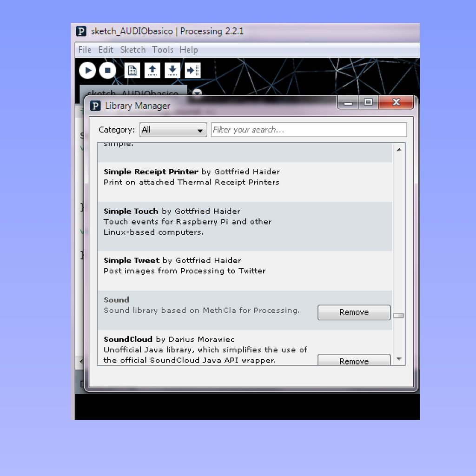Remove the SoundCloud library
The width and height of the screenshot is (476, 476).
click(354, 360)
